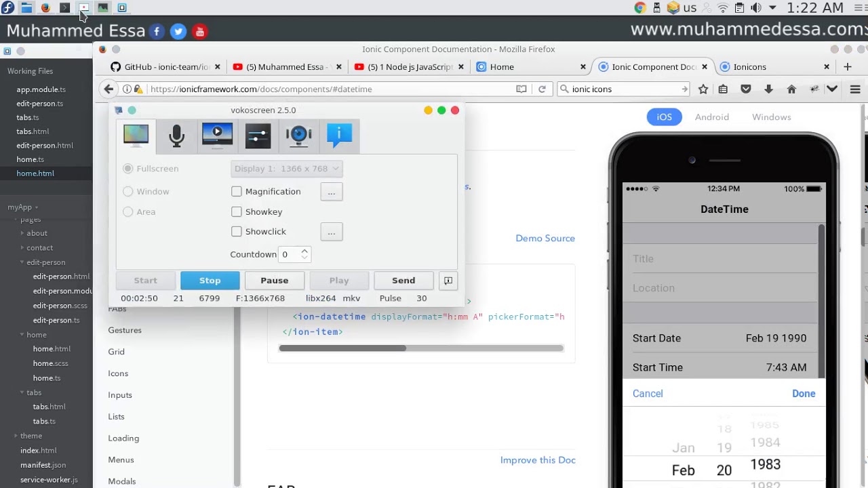Open keyboard language us indicator menu
The image size is (868, 488).
coord(690,7)
